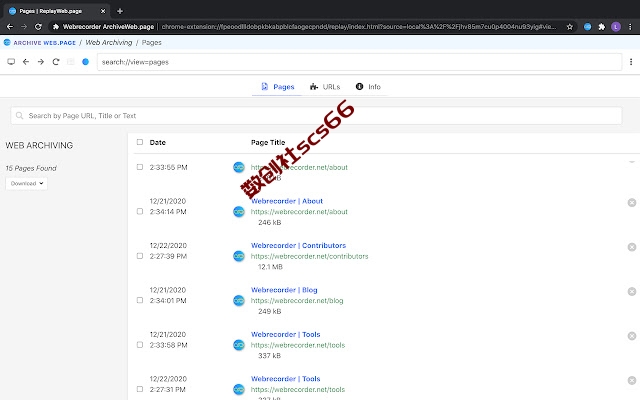Click favicon of Webrecorder Contributors row
Viewport: 640px width, 400px height.
[239, 256]
